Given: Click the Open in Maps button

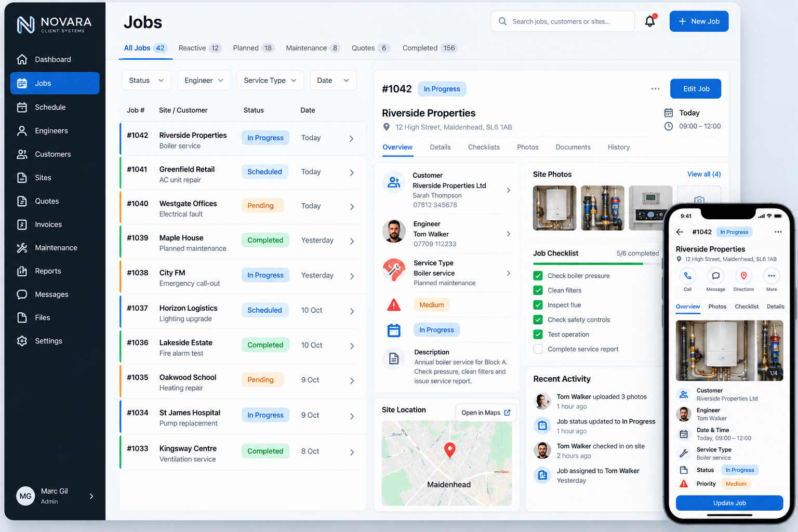Looking at the screenshot, I should [486, 413].
